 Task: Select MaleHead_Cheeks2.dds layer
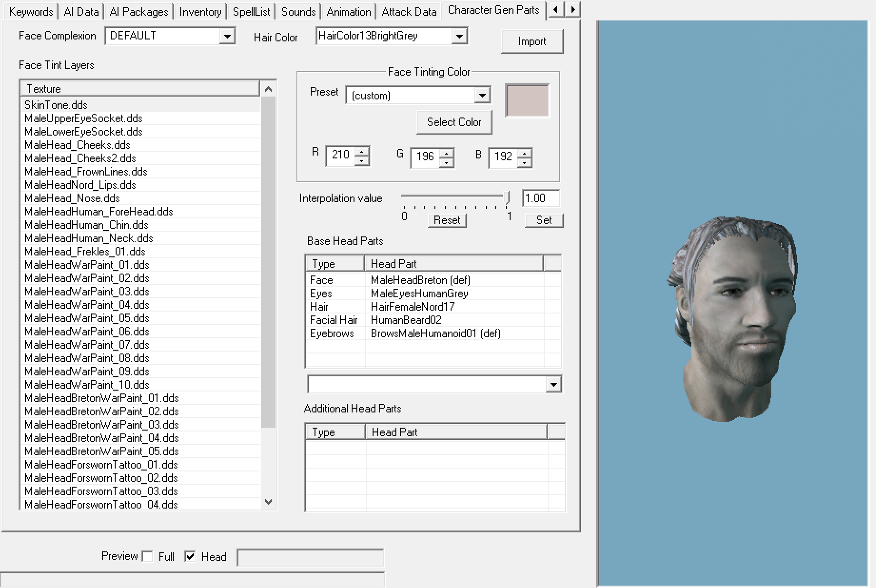pos(141,158)
